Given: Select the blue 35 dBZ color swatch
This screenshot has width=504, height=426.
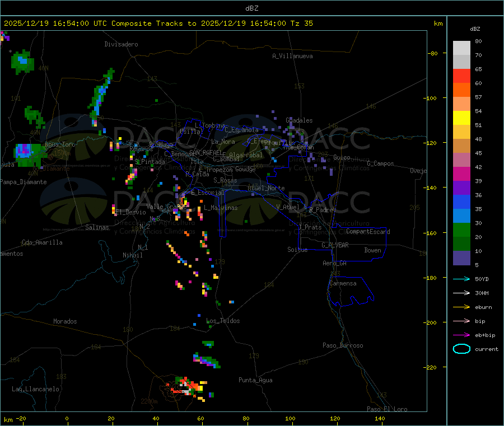Looking at the screenshot, I should (x=461, y=202).
